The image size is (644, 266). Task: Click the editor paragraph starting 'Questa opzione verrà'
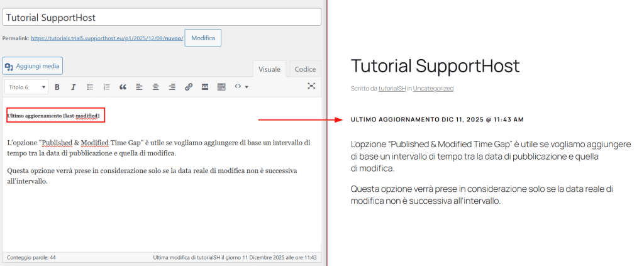pos(152,175)
